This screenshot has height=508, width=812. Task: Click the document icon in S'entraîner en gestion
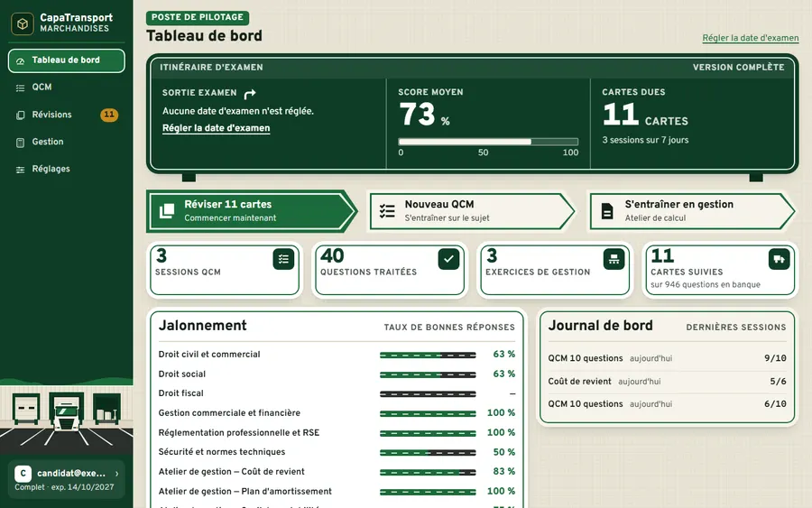click(607, 211)
